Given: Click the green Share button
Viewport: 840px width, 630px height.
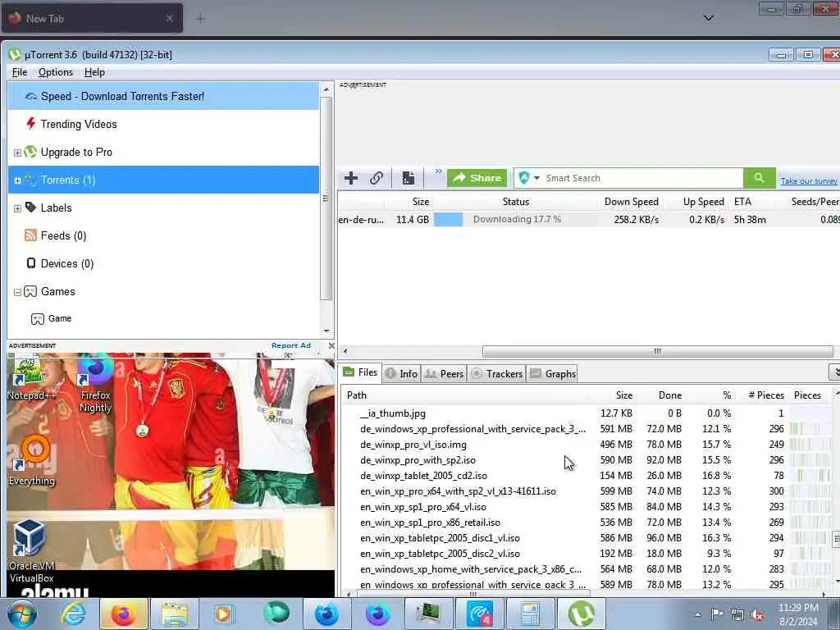Looking at the screenshot, I should point(477,178).
